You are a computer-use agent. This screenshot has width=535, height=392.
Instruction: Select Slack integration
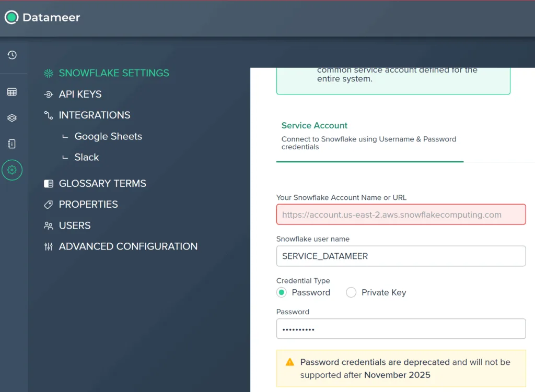(87, 157)
